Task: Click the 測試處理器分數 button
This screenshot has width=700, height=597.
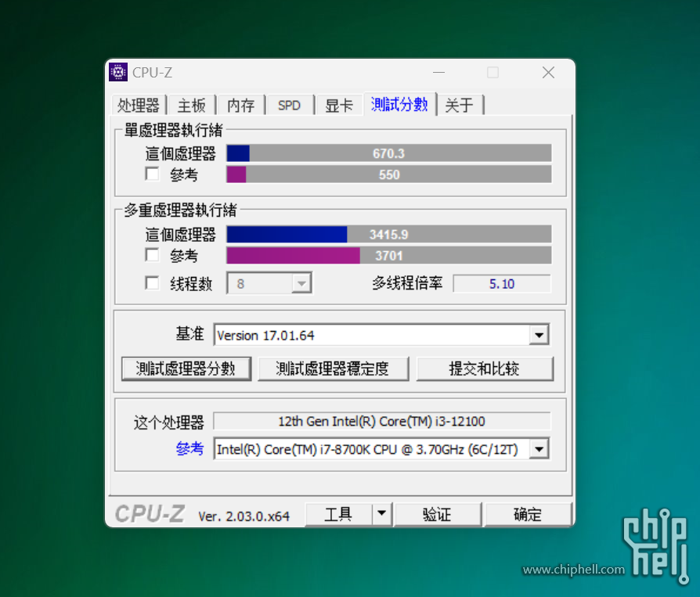Action: pyautogui.click(x=186, y=369)
